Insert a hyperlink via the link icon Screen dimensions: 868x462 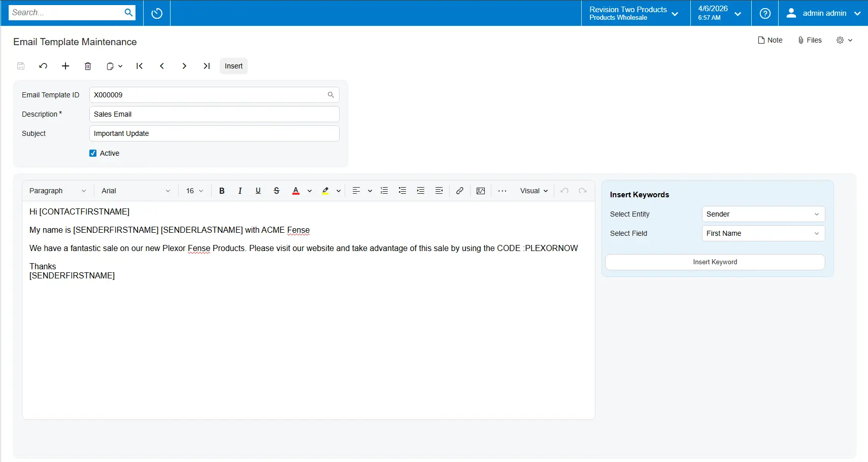point(459,191)
